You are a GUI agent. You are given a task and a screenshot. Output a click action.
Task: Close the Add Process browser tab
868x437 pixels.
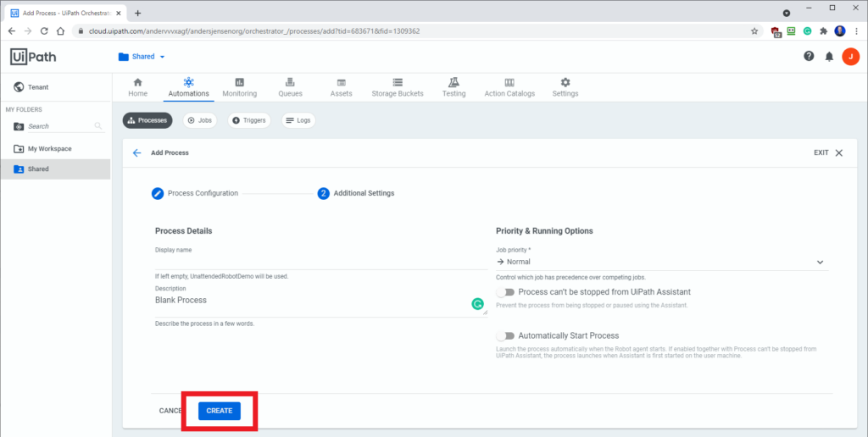pos(120,13)
